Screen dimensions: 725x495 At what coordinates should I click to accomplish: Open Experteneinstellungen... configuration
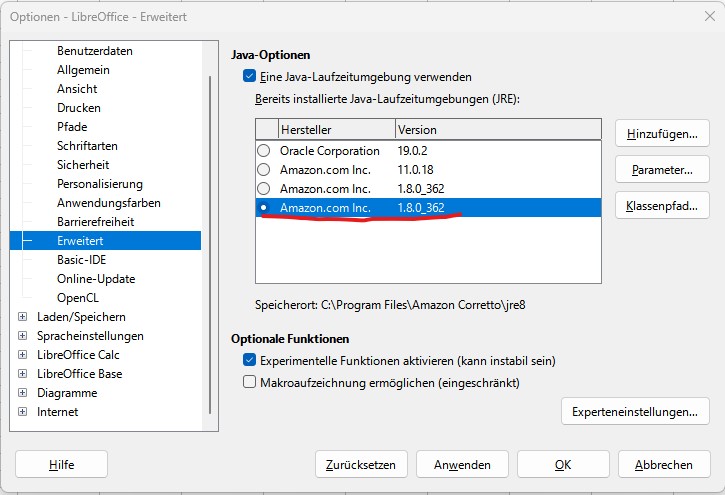[x=635, y=411]
